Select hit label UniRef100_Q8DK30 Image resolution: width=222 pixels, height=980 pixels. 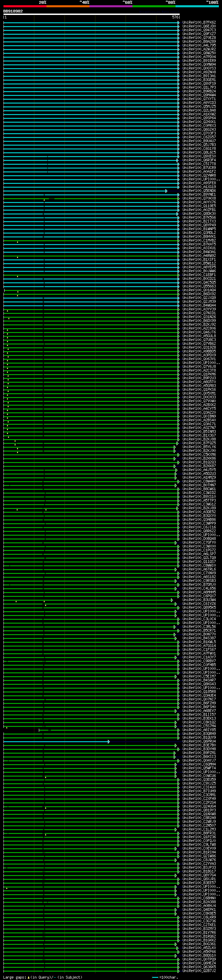pos(199,213)
